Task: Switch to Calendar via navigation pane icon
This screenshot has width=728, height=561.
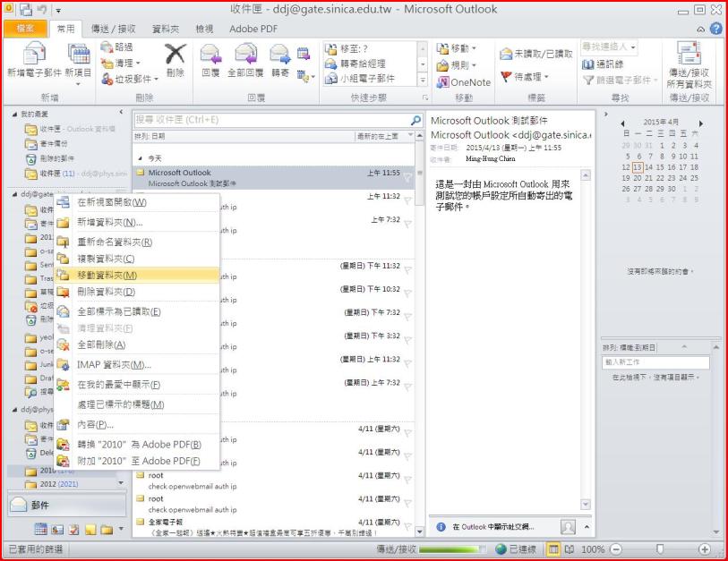Action: pos(41,529)
